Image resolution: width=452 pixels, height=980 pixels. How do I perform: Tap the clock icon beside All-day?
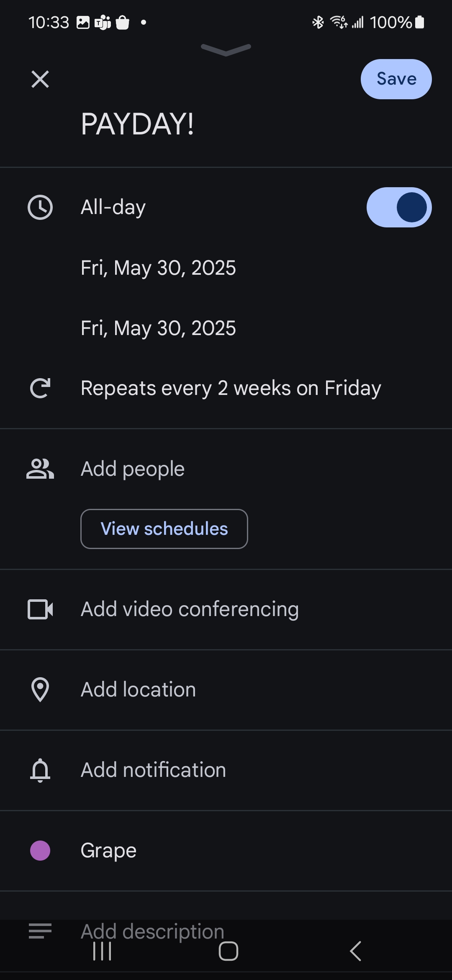40,207
